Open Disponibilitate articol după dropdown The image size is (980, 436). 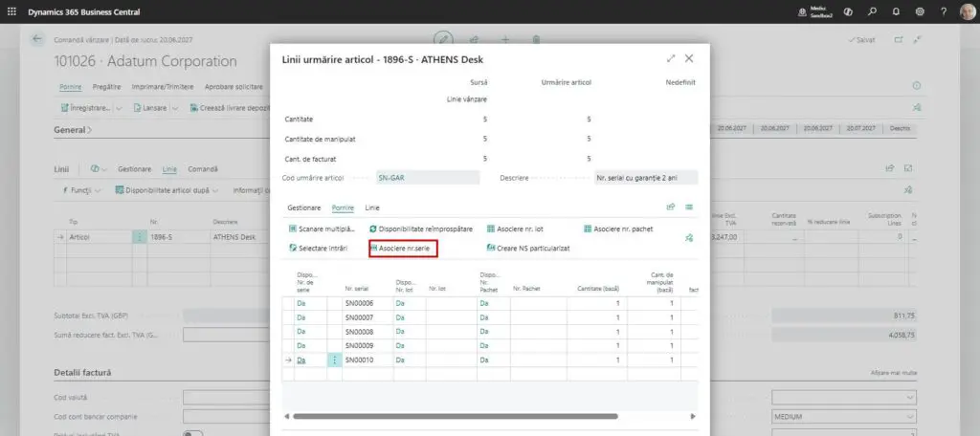coord(167,190)
